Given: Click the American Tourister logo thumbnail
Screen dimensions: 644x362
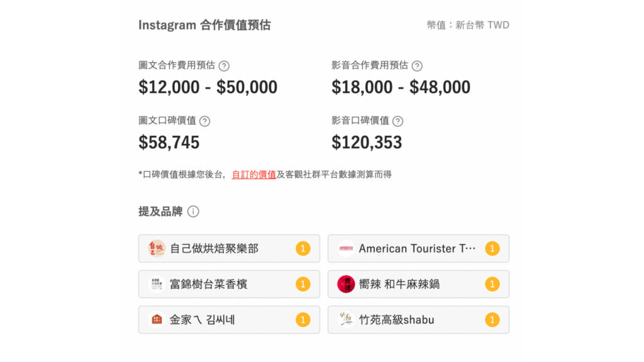Looking at the screenshot, I should click(346, 248).
